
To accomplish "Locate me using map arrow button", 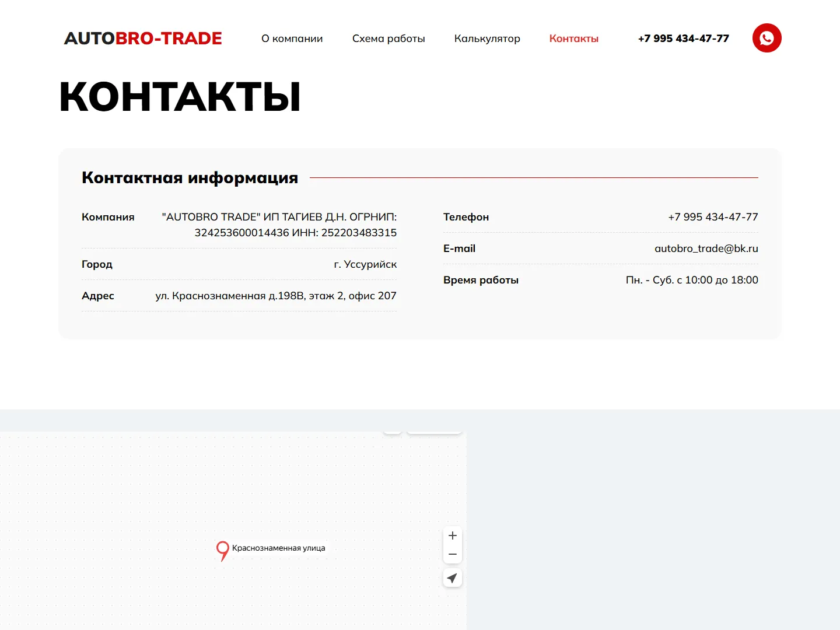I will click(x=453, y=578).
